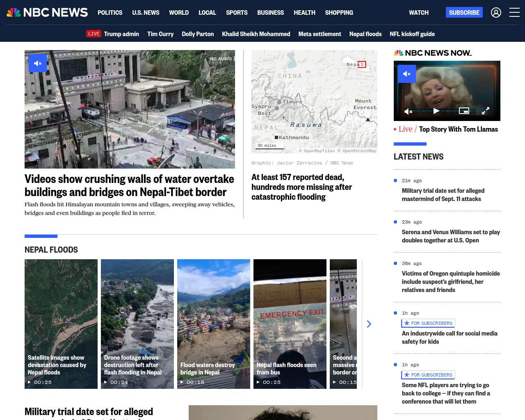Play 'Satellite images show devastation' video
Screen dimensions: 525x420
pos(61,324)
